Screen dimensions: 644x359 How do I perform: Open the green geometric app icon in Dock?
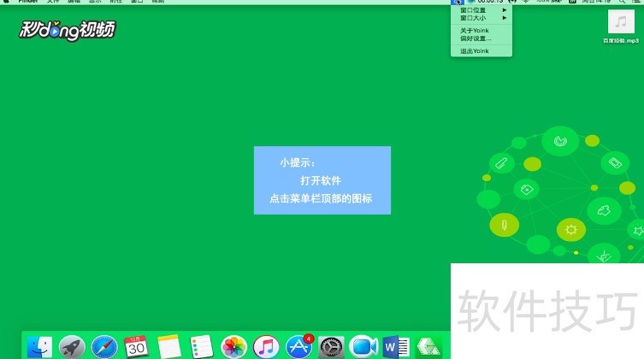click(x=428, y=347)
